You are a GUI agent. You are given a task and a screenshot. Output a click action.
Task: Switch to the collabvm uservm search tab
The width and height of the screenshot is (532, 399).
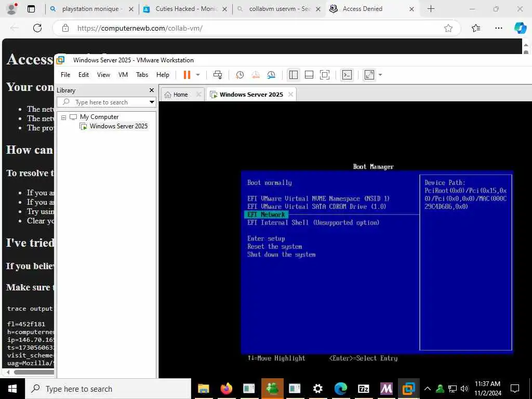coord(279,9)
